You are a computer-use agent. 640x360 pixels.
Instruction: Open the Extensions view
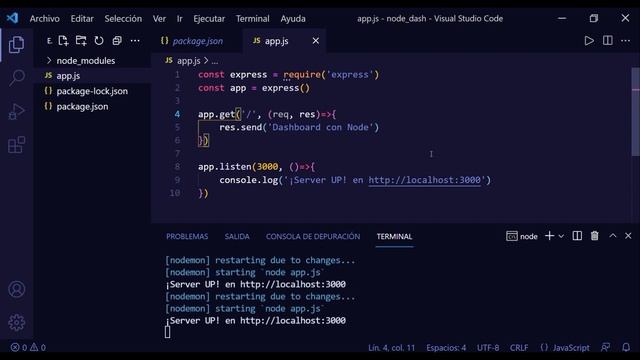click(x=17, y=144)
